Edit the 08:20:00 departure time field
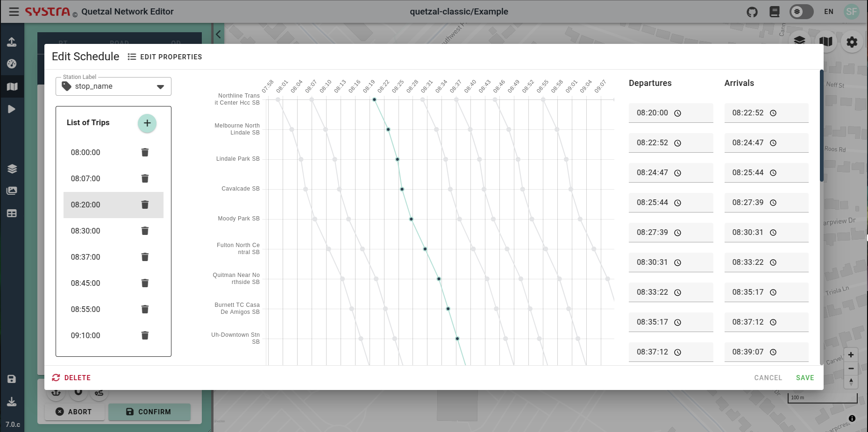This screenshot has height=432, width=868. (671, 113)
